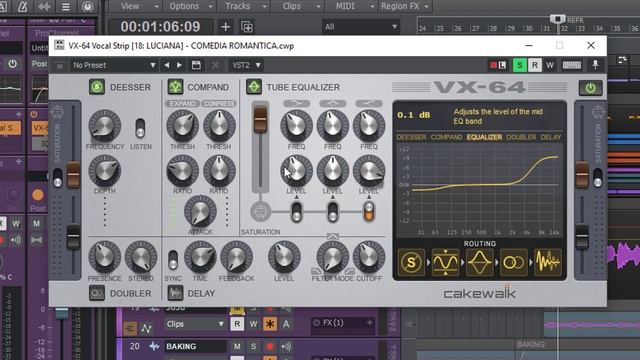Open the All filter dropdown
The image size is (640, 360).
click(361, 27)
